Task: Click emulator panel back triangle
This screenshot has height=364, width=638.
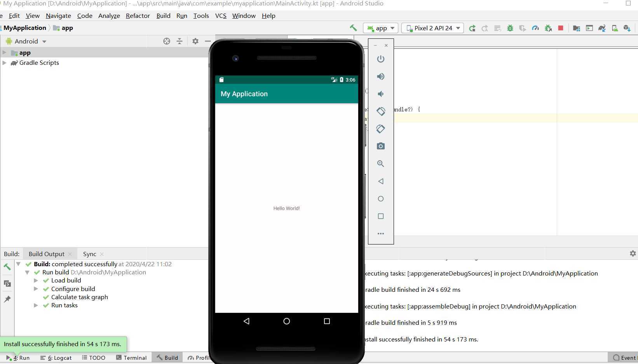Action: coord(381,181)
